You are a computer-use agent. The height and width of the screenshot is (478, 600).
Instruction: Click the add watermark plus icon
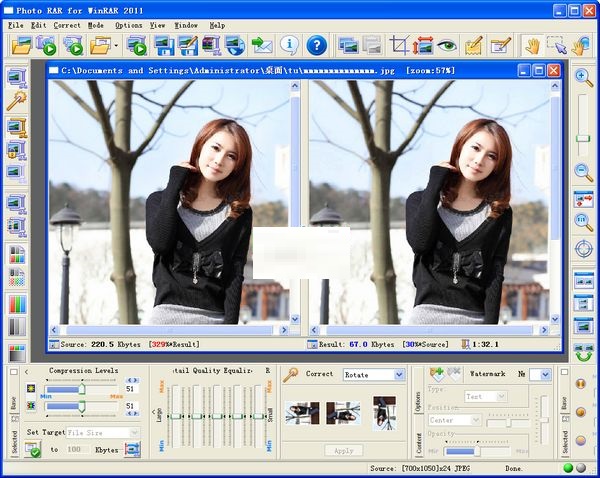[x=437, y=374]
